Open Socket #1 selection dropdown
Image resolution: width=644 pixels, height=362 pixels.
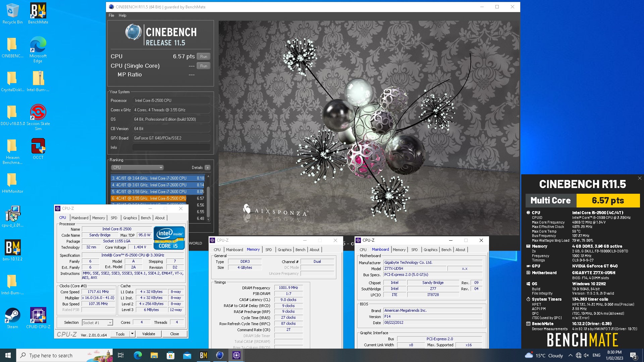[97, 322]
